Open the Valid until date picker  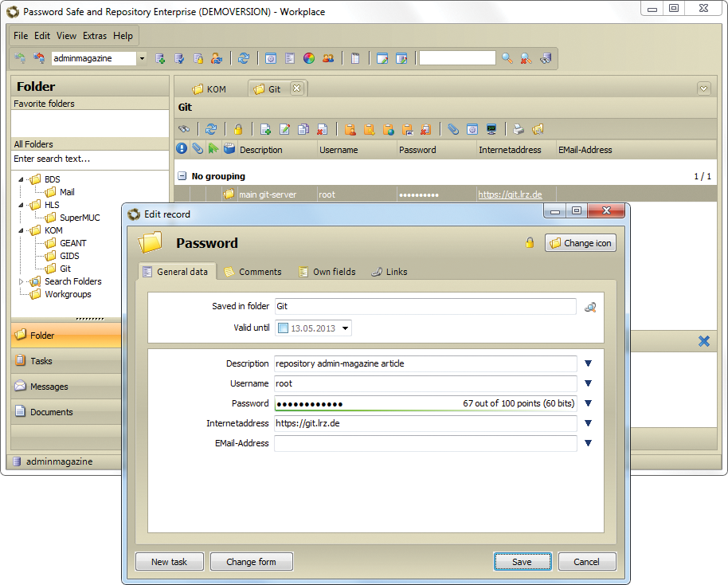tap(346, 328)
